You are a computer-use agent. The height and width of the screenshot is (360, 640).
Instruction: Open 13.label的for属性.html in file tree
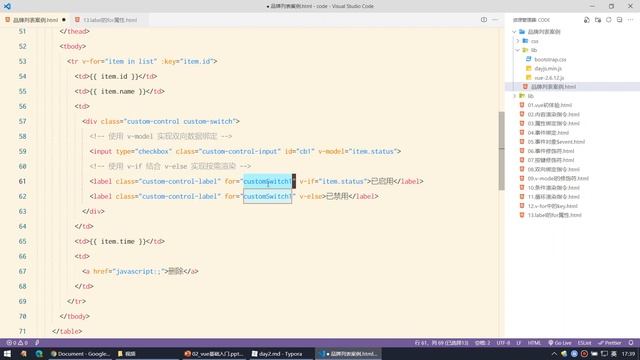(554, 215)
